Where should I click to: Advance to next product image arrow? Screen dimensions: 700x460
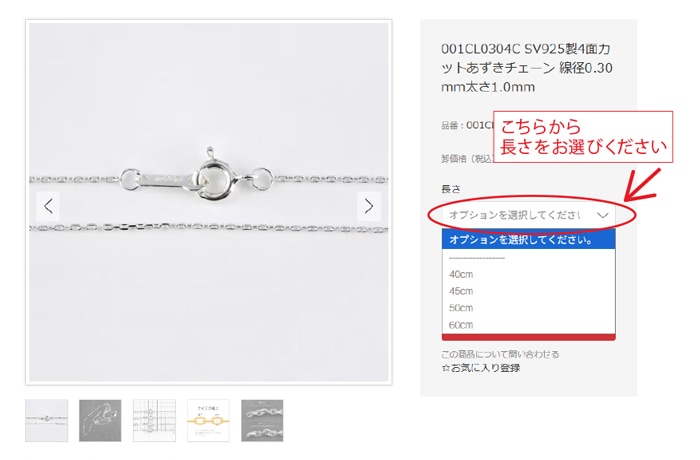pos(369,206)
